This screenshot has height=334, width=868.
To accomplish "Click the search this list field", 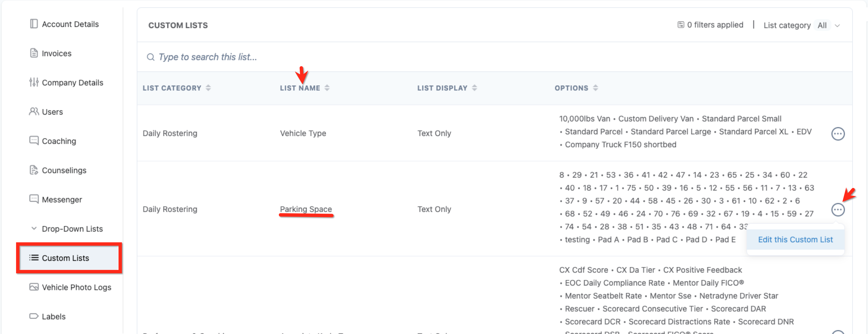I will click(207, 57).
